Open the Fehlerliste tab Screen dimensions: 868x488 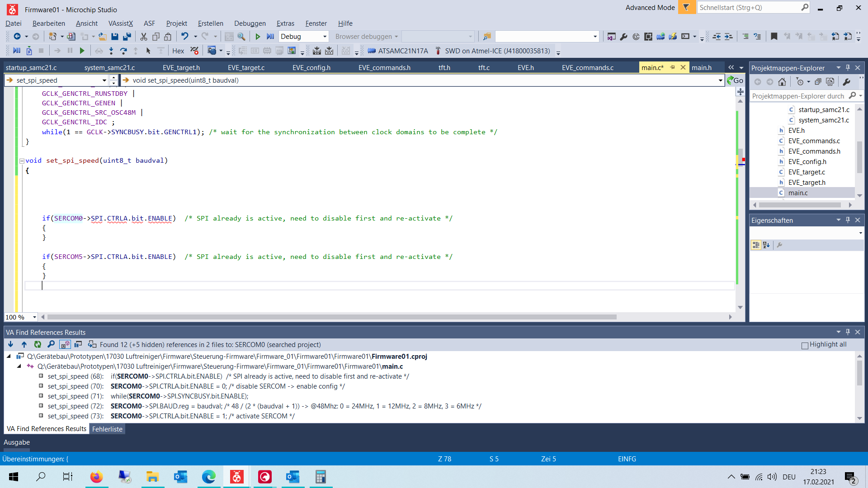[x=107, y=429]
